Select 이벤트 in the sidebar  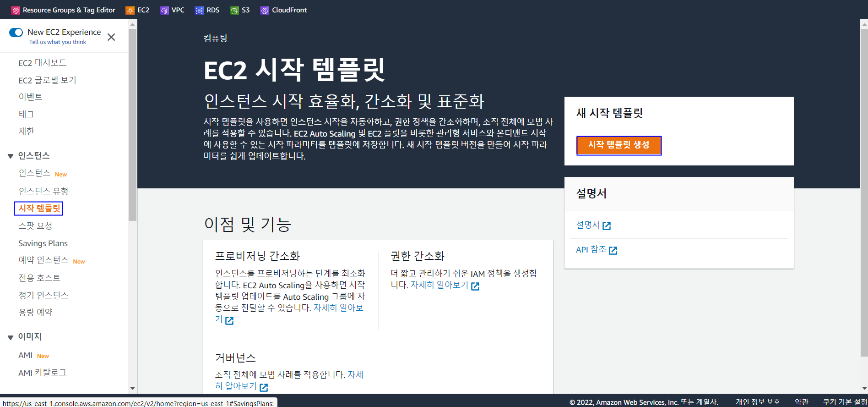pos(30,97)
